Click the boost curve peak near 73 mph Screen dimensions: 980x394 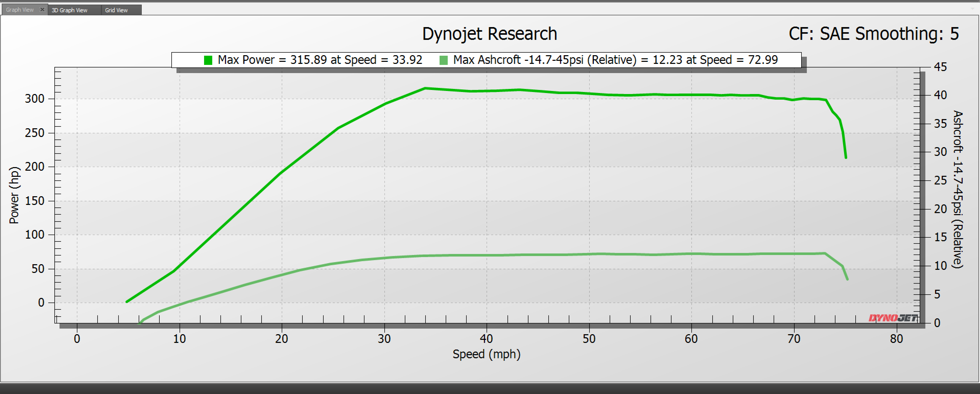point(824,253)
